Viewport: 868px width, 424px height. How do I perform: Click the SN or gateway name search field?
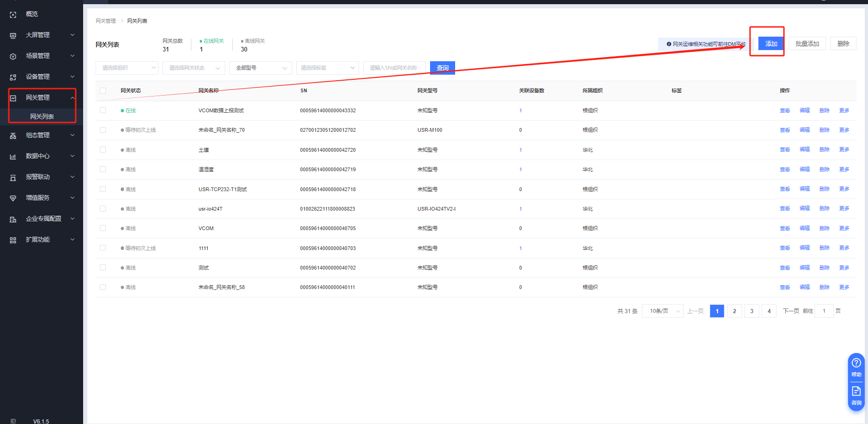pyautogui.click(x=394, y=68)
